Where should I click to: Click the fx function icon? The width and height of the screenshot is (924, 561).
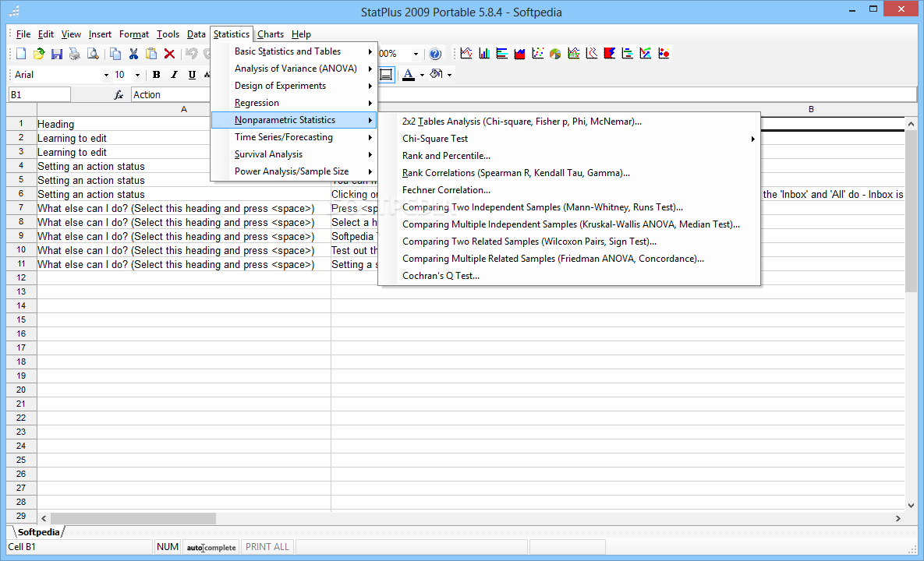pos(119,95)
